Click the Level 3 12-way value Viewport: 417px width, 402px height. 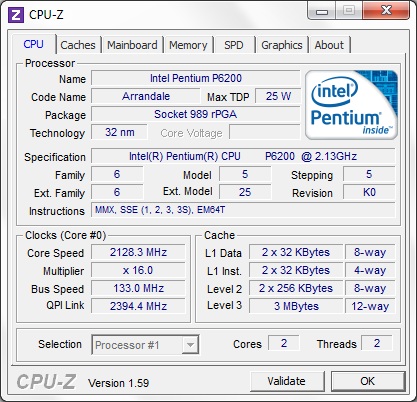click(x=370, y=306)
